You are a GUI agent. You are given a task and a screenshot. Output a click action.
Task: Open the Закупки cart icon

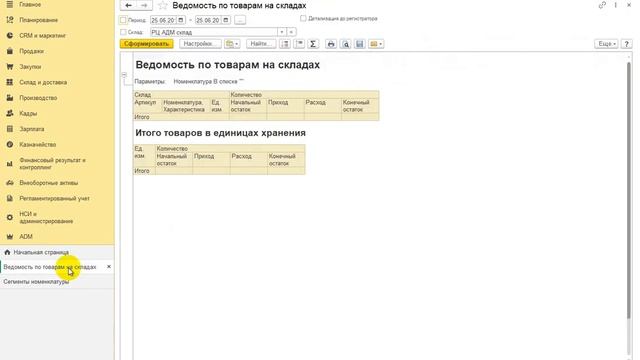click(x=10, y=67)
